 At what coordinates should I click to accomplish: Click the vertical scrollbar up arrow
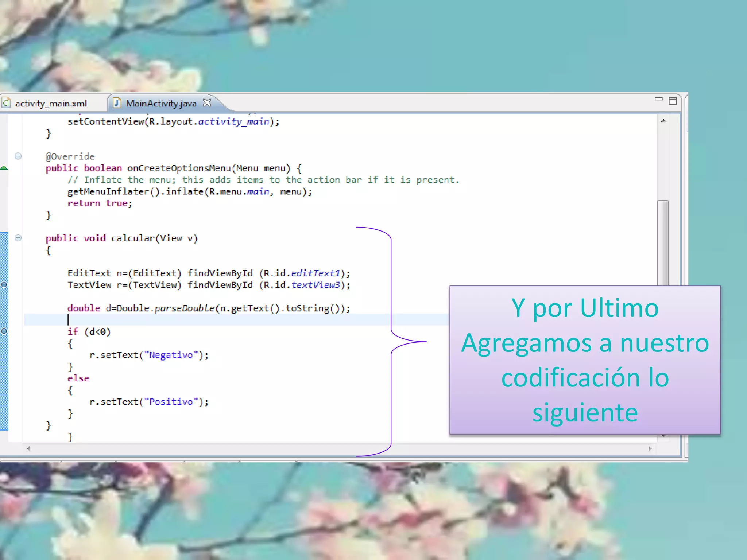click(663, 121)
